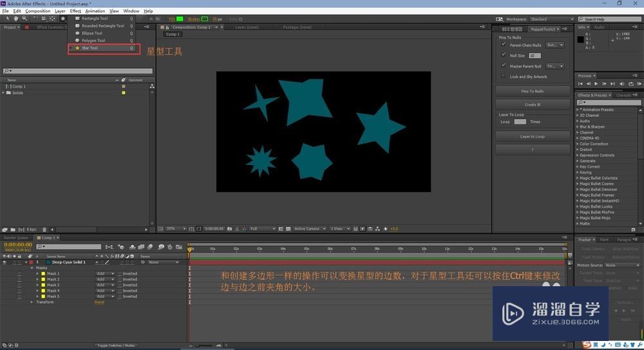Screen dimensions: 644x350
Task: Create a new folder in Project panel
Action: 13,229
